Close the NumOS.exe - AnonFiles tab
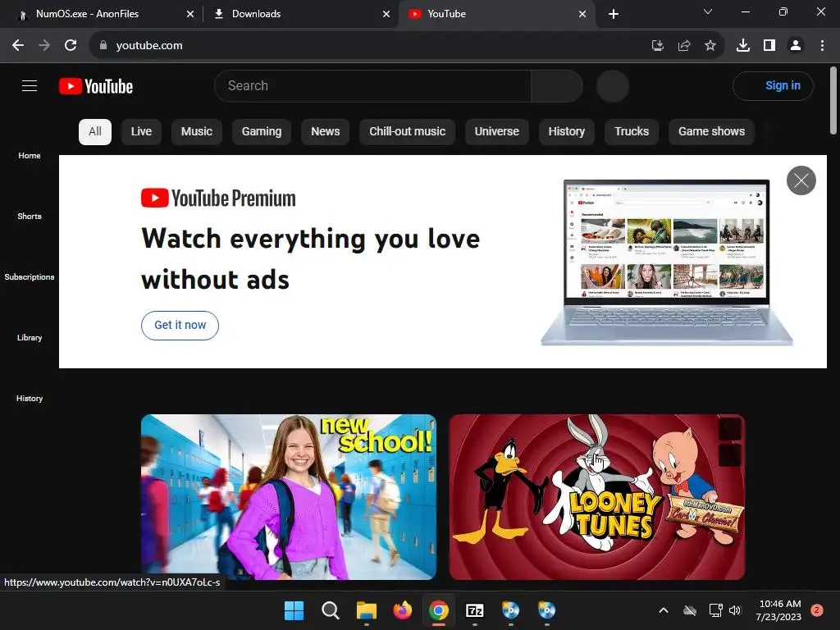This screenshot has width=840, height=630. tap(190, 15)
